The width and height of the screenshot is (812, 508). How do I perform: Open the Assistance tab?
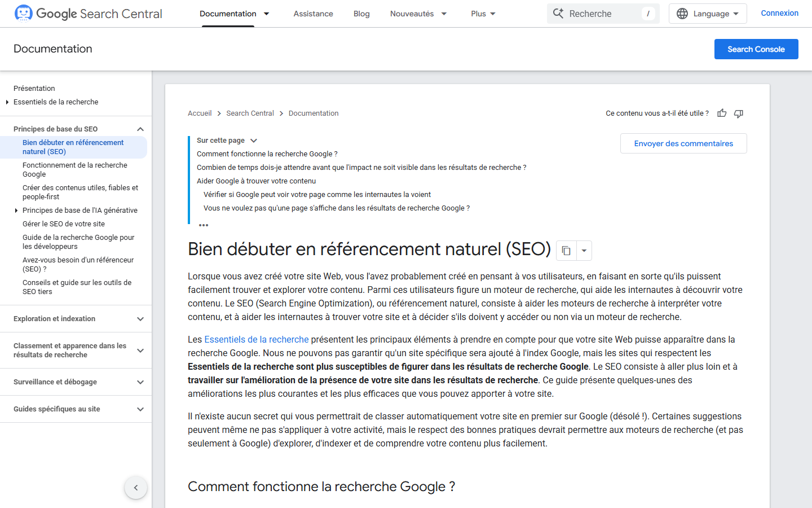pyautogui.click(x=313, y=14)
